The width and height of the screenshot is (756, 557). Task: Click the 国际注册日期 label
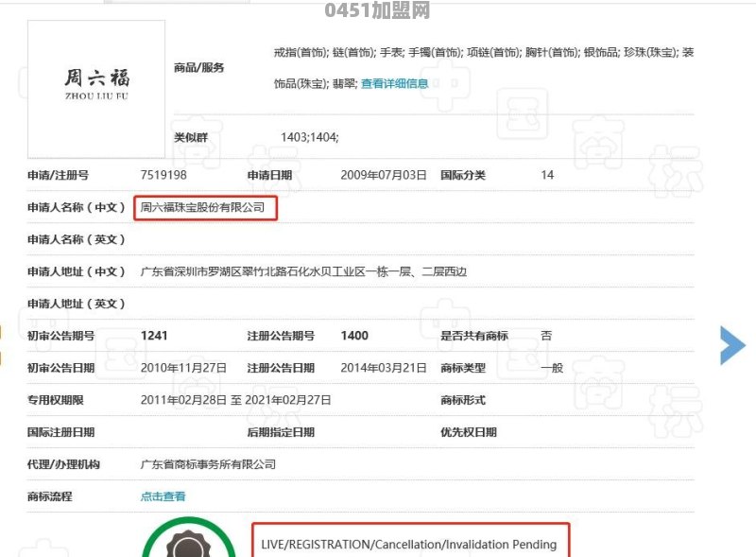60,432
